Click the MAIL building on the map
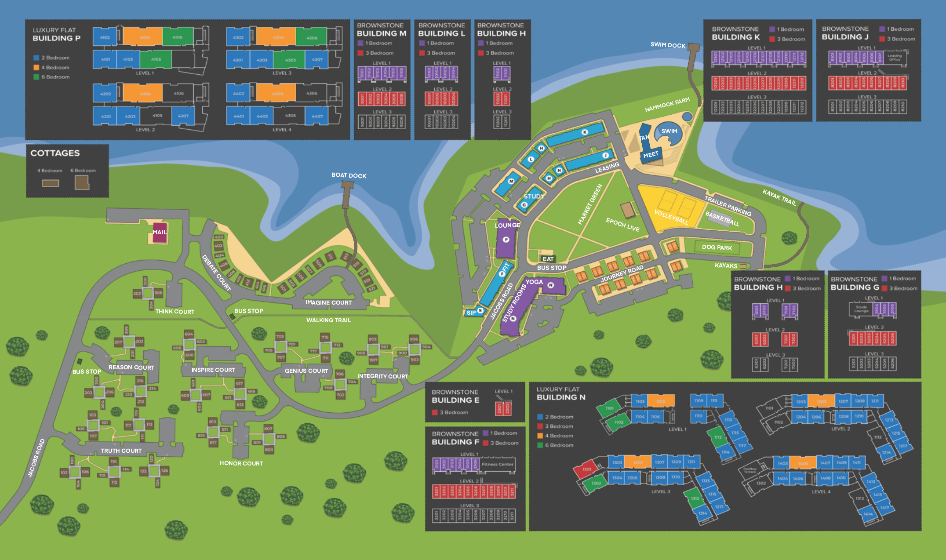The width and height of the screenshot is (946, 560). pyautogui.click(x=160, y=233)
